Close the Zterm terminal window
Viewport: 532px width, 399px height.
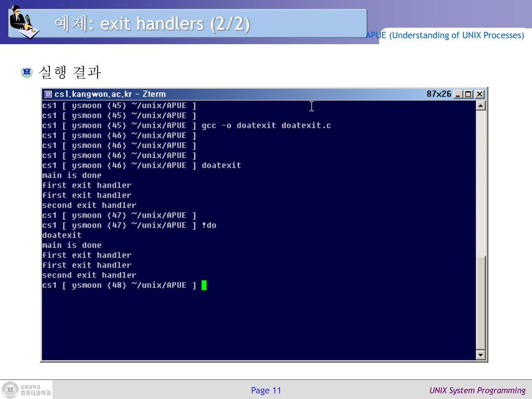tap(480, 95)
